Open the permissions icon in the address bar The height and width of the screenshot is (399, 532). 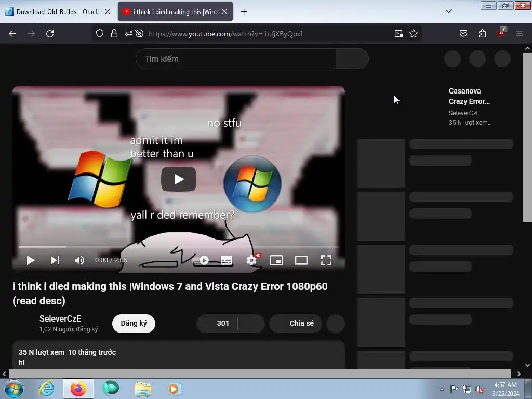(129, 34)
